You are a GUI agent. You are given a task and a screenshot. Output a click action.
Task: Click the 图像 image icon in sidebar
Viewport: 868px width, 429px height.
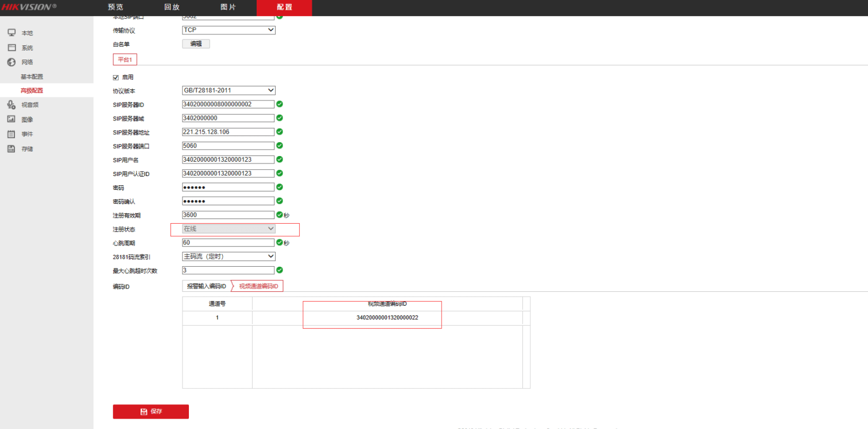(x=11, y=119)
